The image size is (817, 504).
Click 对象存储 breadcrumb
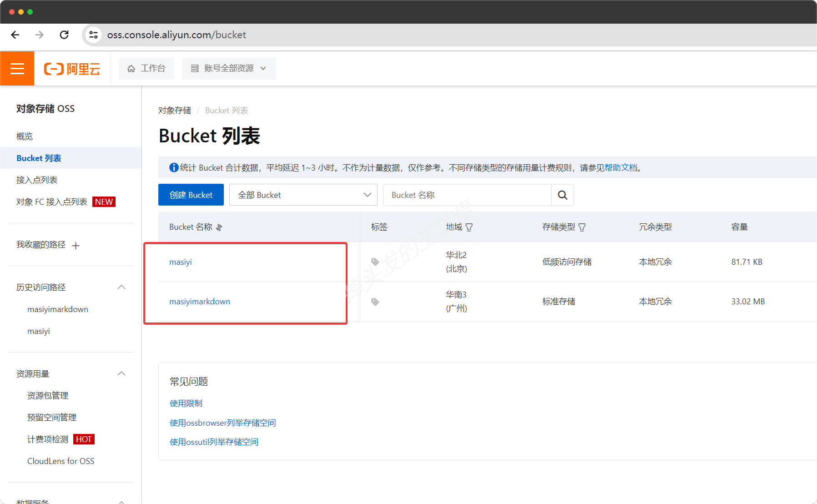tap(175, 111)
